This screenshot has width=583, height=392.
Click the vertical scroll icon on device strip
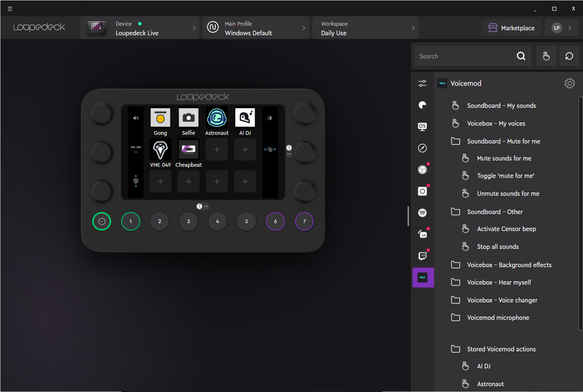pyautogui.click(x=136, y=181)
